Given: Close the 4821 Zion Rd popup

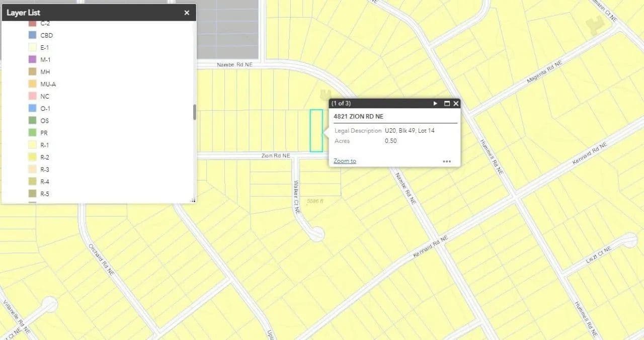Looking at the screenshot, I should click(456, 104).
